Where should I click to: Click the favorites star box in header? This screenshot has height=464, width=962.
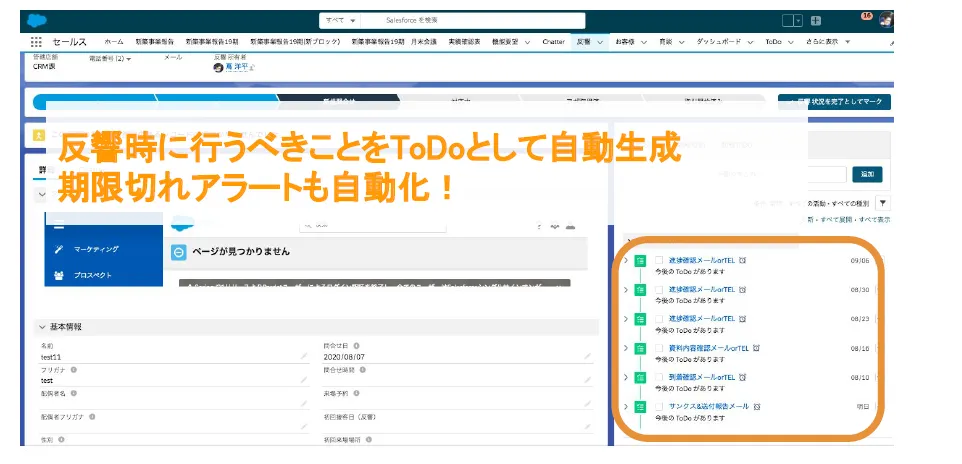tap(788, 21)
